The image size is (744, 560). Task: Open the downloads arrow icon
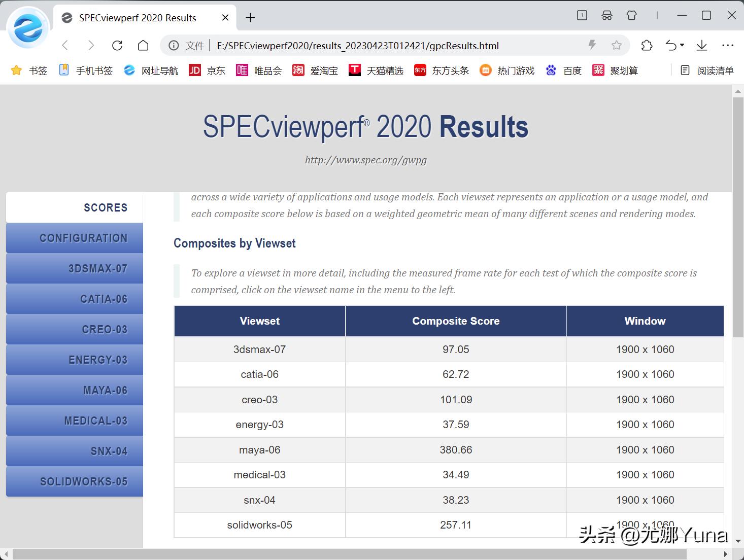click(702, 46)
